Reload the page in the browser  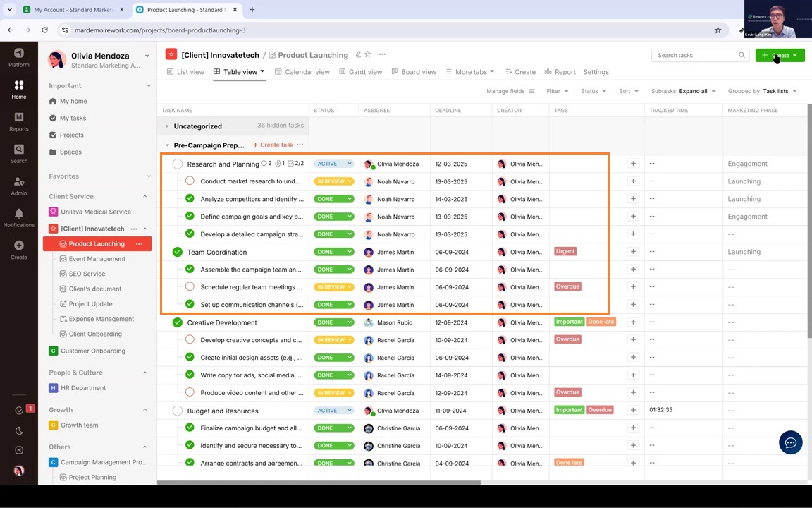[x=44, y=30]
